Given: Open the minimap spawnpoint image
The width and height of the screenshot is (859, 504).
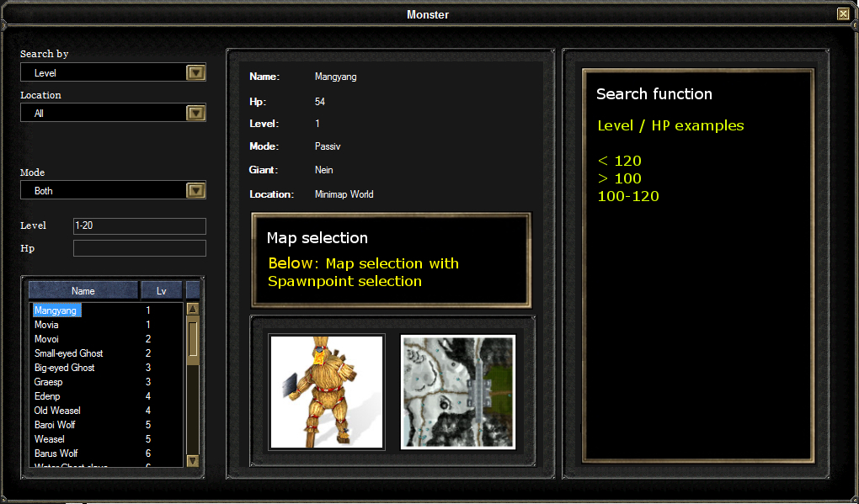Looking at the screenshot, I should [x=457, y=392].
